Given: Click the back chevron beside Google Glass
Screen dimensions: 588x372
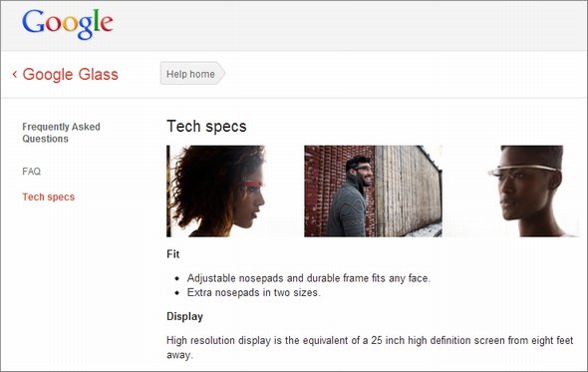Looking at the screenshot, I should (x=15, y=74).
